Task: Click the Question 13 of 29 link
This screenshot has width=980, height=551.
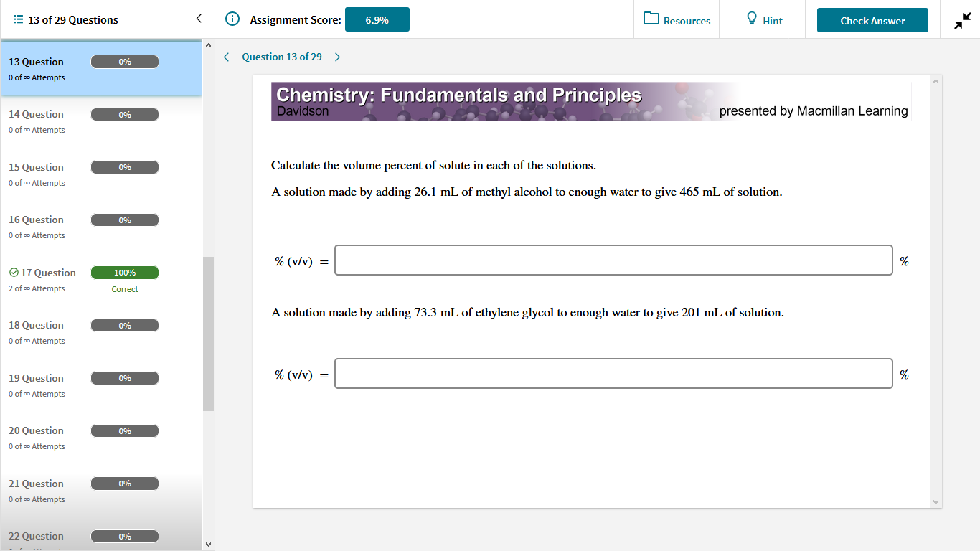Action: pyautogui.click(x=282, y=57)
